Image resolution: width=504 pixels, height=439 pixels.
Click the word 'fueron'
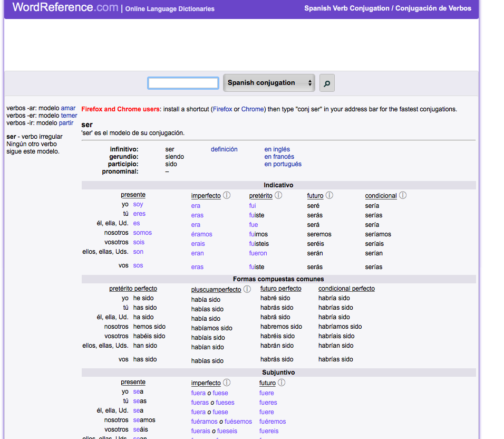pos(258,253)
